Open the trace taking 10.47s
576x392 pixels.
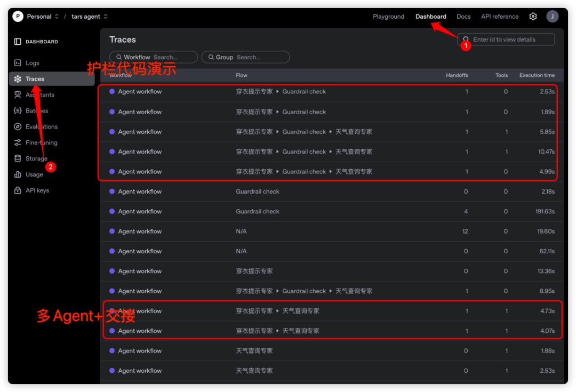click(x=332, y=151)
